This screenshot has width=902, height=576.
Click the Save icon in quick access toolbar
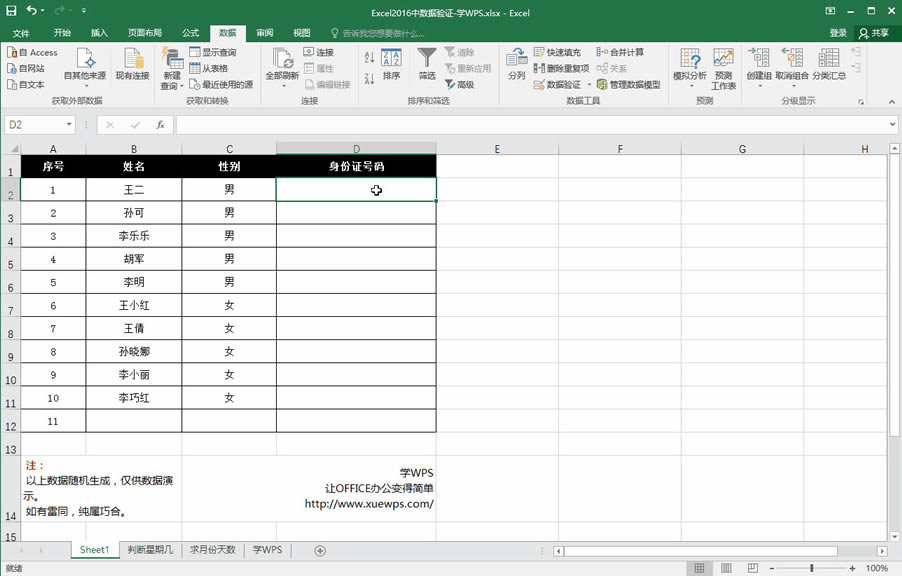[11, 12]
